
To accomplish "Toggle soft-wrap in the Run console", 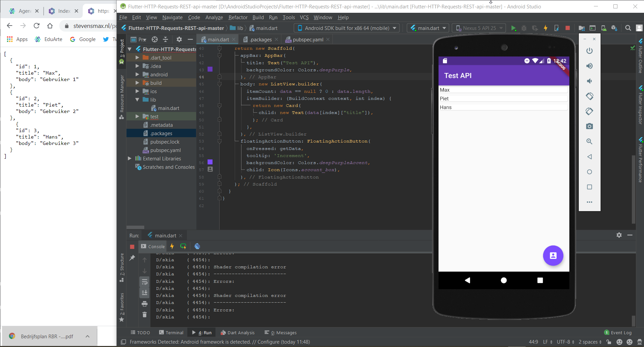I will point(145,282).
